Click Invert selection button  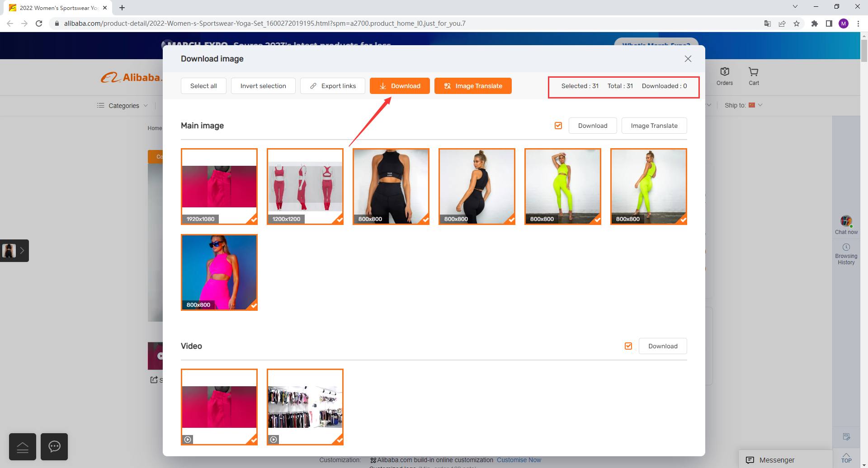pos(263,86)
